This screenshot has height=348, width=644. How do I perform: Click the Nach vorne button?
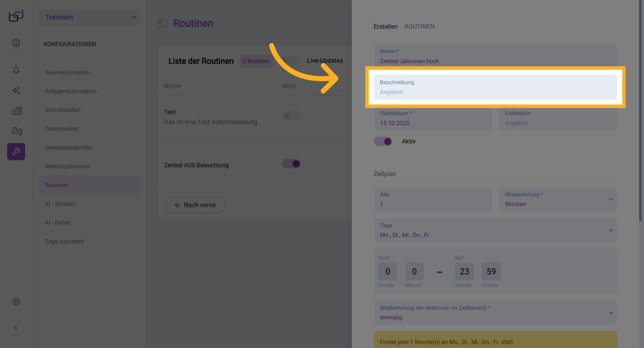(x=195, y=205)
